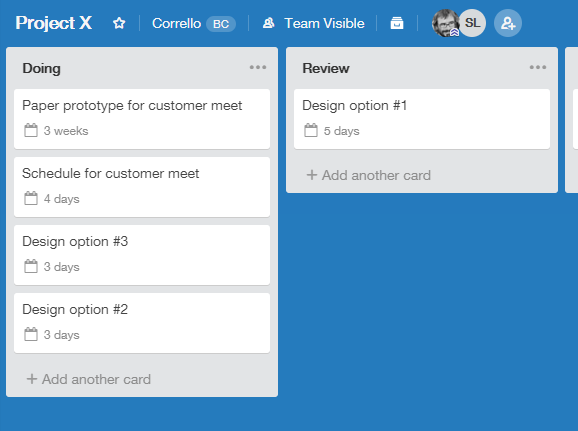Open the SL member avatar

click(472, 23)
